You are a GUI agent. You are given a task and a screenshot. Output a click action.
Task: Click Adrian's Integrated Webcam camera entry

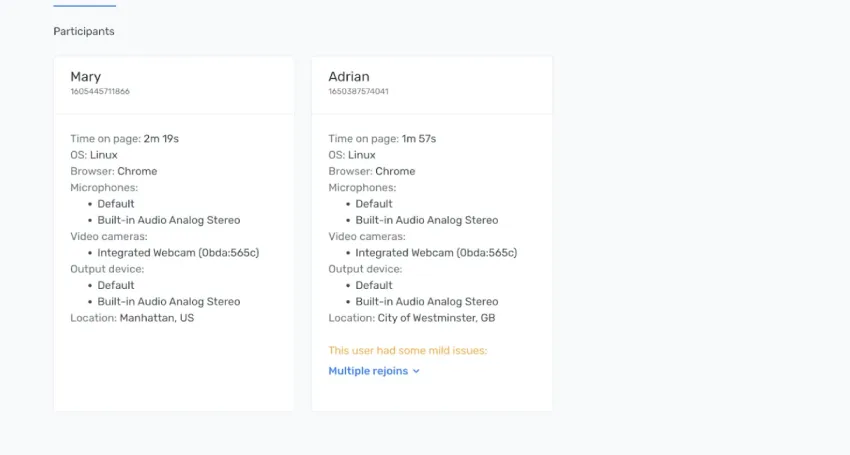coord(436,253)
